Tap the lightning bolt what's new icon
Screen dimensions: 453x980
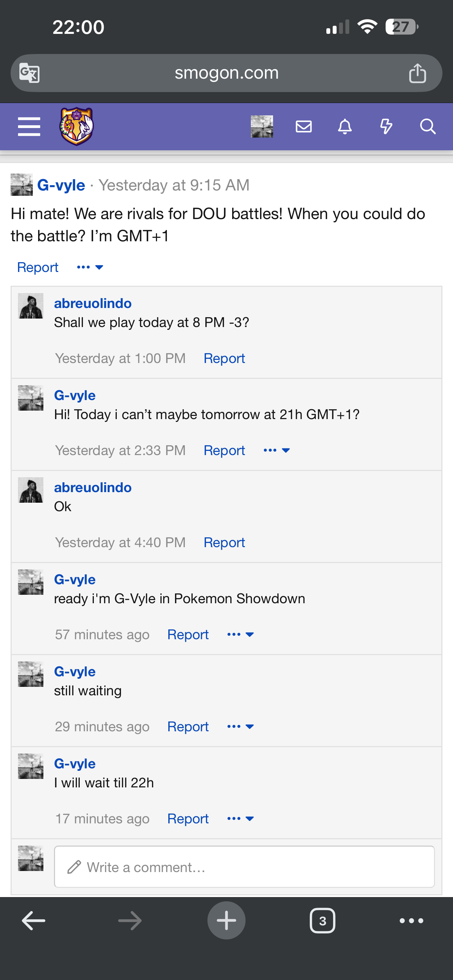(386, 126)
